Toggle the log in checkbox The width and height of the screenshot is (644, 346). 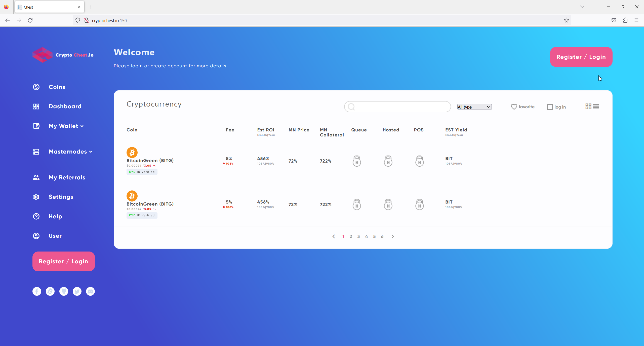(x=550, y=107)
